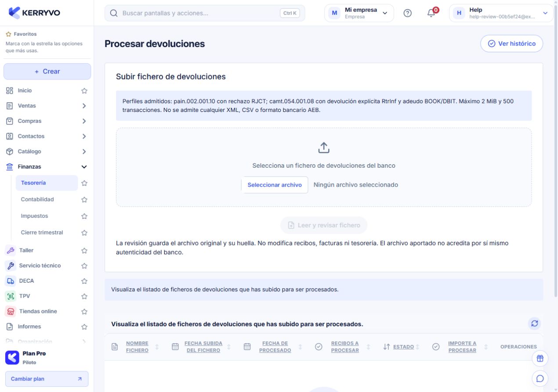This screenshot has width=558, height=392.
Task: Click the Finanzas bank icon
Action: (x=10, y=167)
